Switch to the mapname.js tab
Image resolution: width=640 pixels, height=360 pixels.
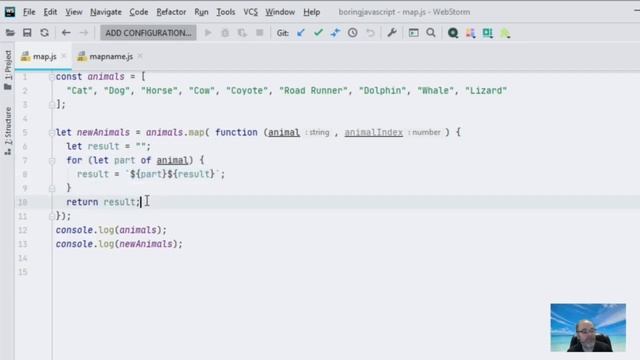[x=111, y=56]
